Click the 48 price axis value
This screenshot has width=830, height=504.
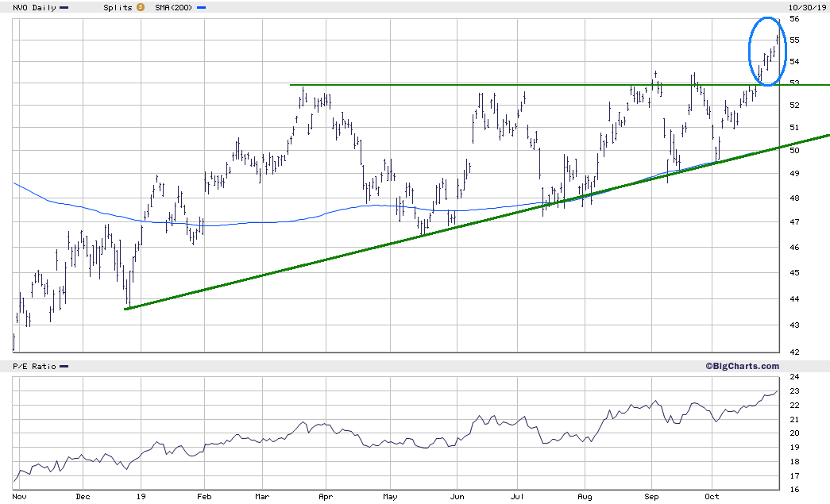coord(794,198)
